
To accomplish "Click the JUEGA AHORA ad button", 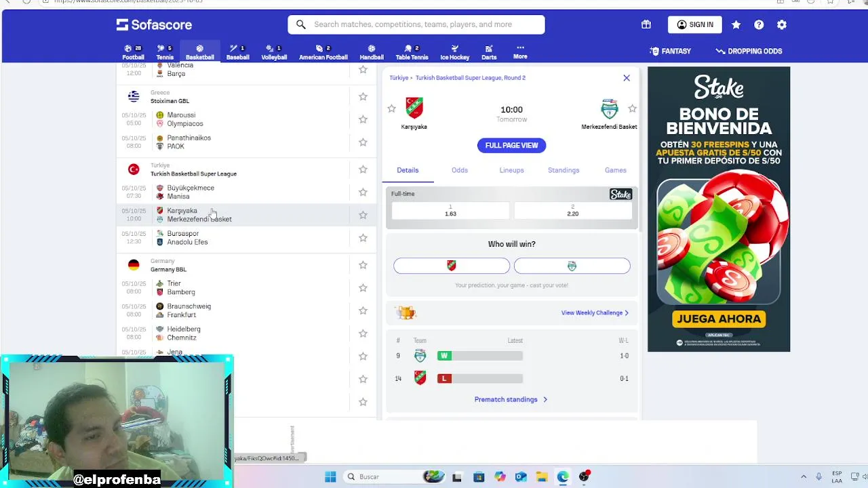I will [x=719, y=319].
